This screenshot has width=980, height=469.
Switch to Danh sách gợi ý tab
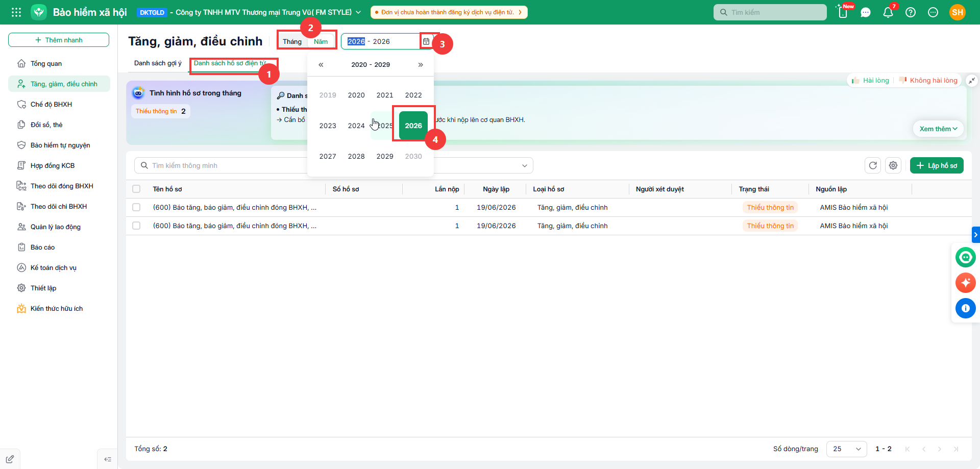click(158, 63)
